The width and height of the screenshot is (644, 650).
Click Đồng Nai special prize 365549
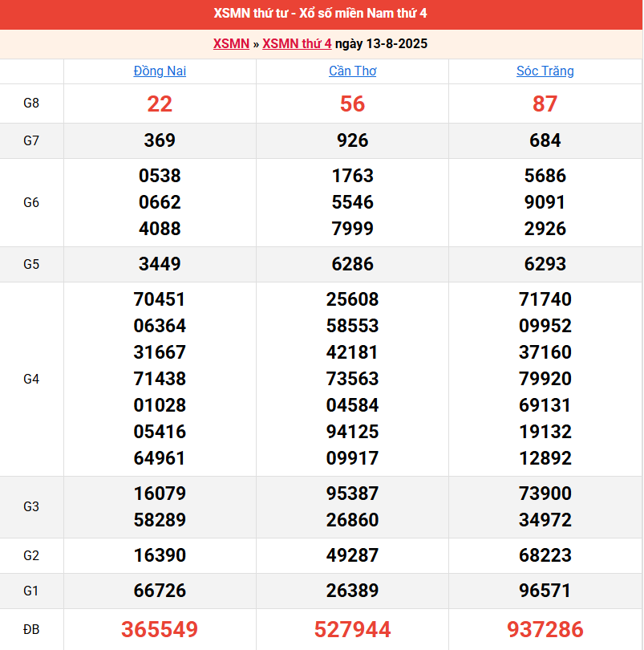160,630
